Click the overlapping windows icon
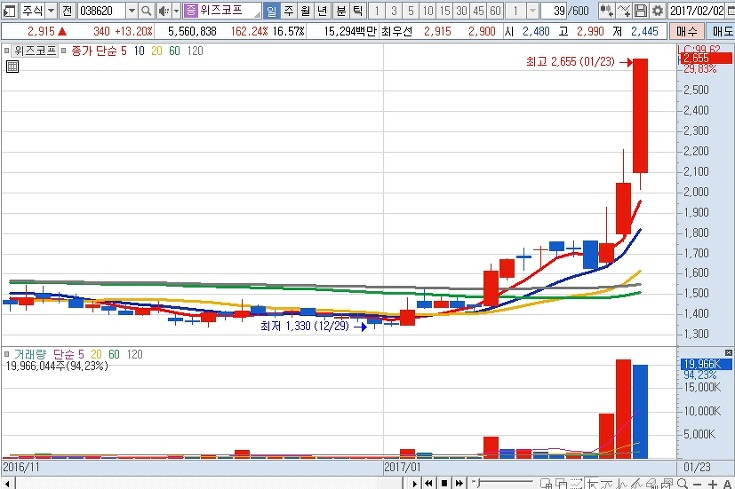Image resolution: width=735 pixels, height=489 pixels. coord(561,483)
